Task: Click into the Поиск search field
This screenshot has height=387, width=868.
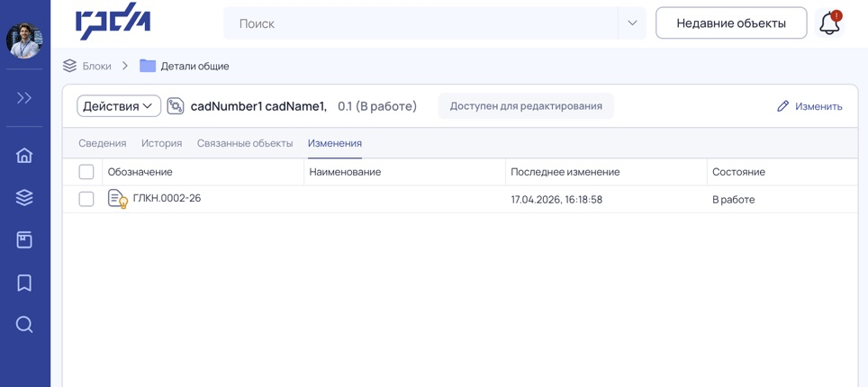Action: 420,23
